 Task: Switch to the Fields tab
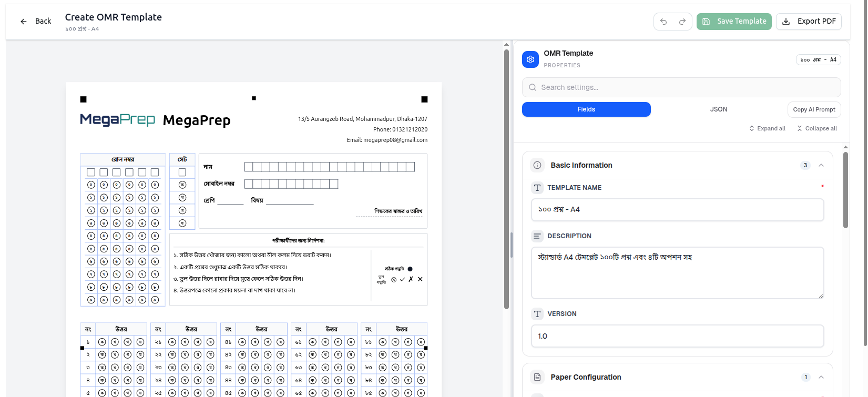point(586,109)
